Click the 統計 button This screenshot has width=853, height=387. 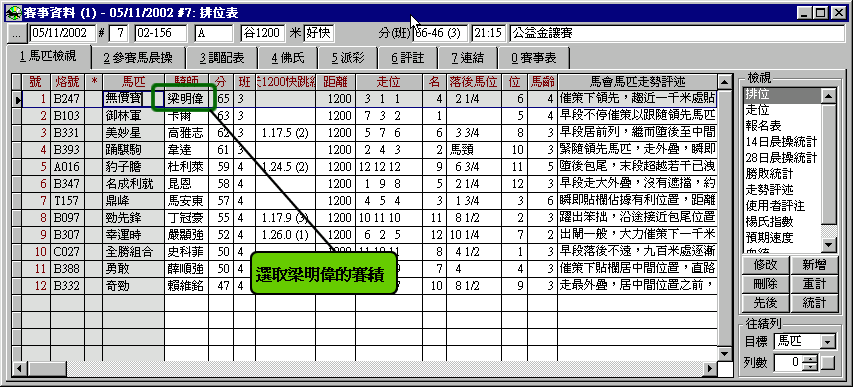812,303
